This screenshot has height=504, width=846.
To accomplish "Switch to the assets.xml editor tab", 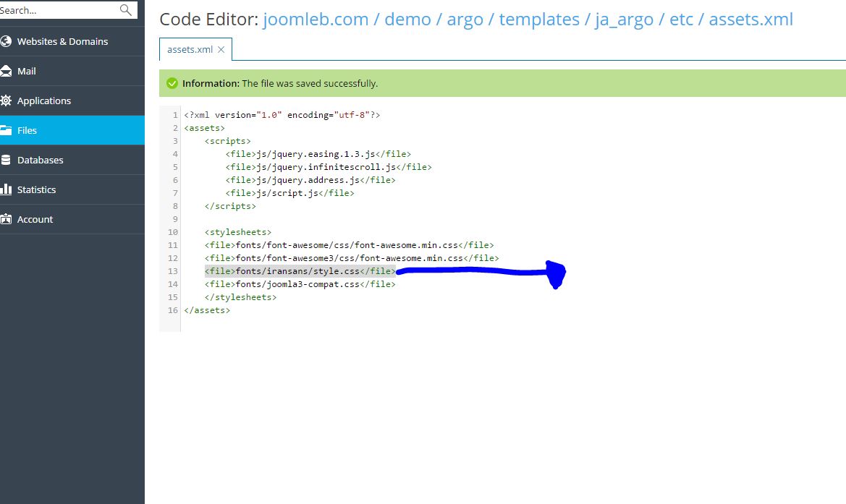I will point(190,50).
